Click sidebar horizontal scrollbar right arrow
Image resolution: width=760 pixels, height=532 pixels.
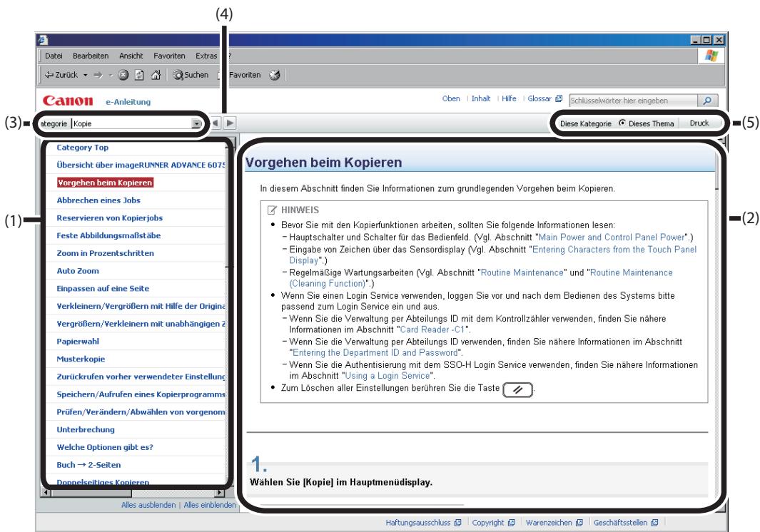(x=219, y=493)
